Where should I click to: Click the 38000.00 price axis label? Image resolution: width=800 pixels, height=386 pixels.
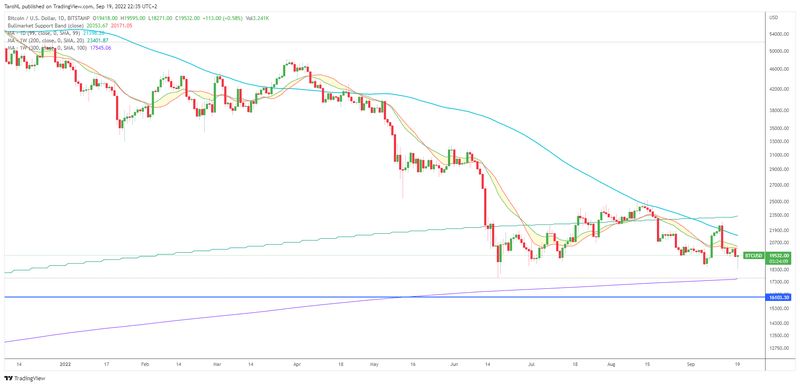[779, 110]
